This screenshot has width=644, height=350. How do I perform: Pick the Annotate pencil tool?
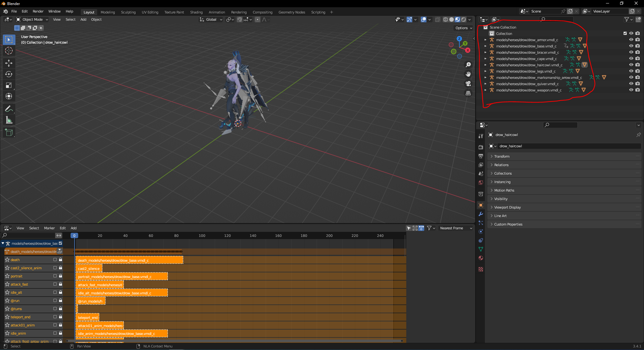(9, 109)
